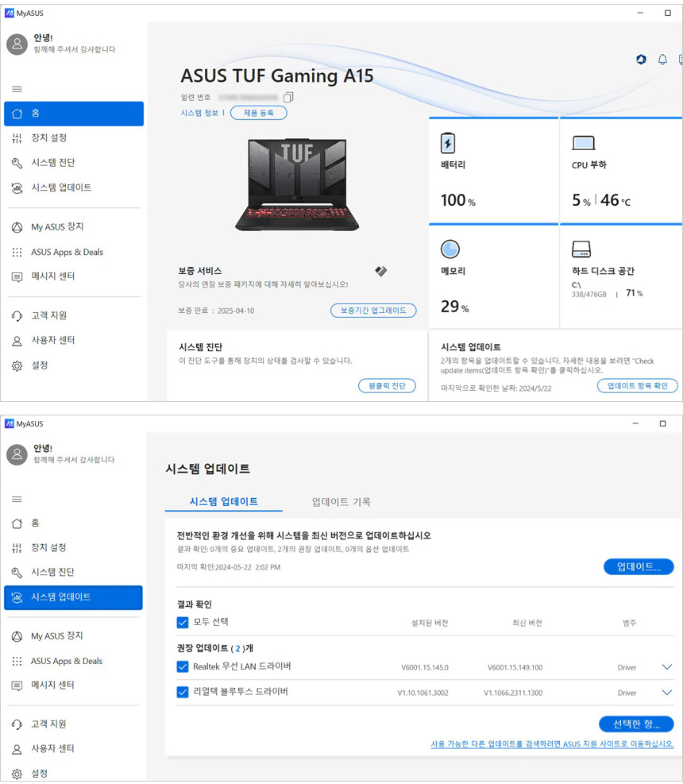Switch to 시스템 업데이트 tab
Image resolution: width=683 pixels, height=784 pixels.
223,501
